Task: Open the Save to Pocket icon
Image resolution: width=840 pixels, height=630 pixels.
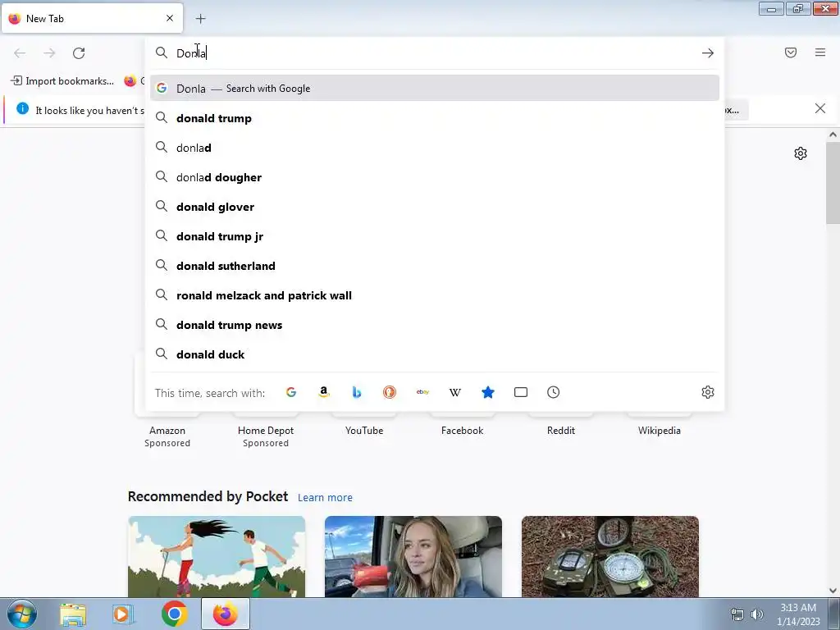Action: point(791,52)
